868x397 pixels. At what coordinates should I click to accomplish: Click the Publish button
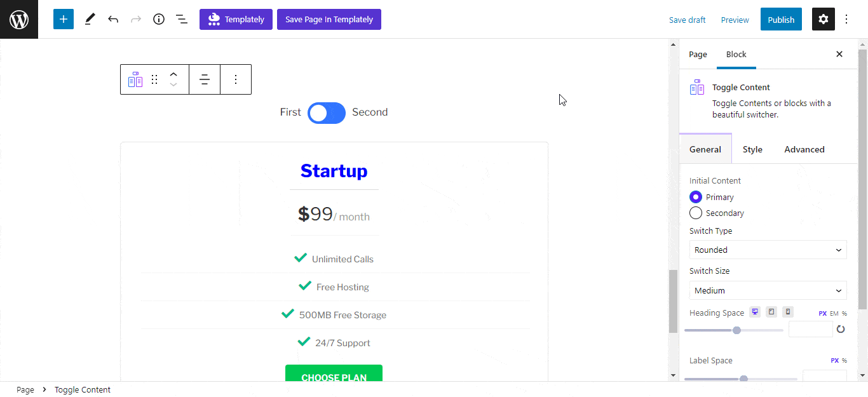coord(781,19)
